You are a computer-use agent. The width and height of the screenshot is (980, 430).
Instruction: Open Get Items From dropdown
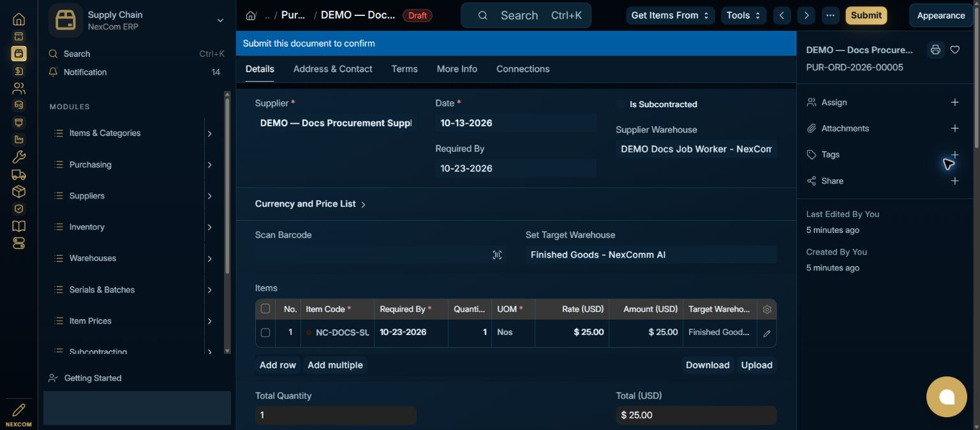(x=670, y=15)
